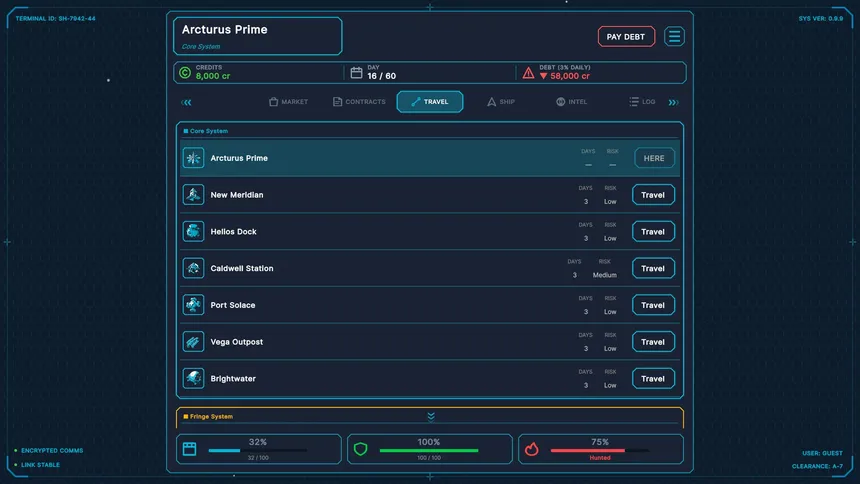Open the Intel tab
Viewport: 860px width, 484px height.
pos(572,102)
